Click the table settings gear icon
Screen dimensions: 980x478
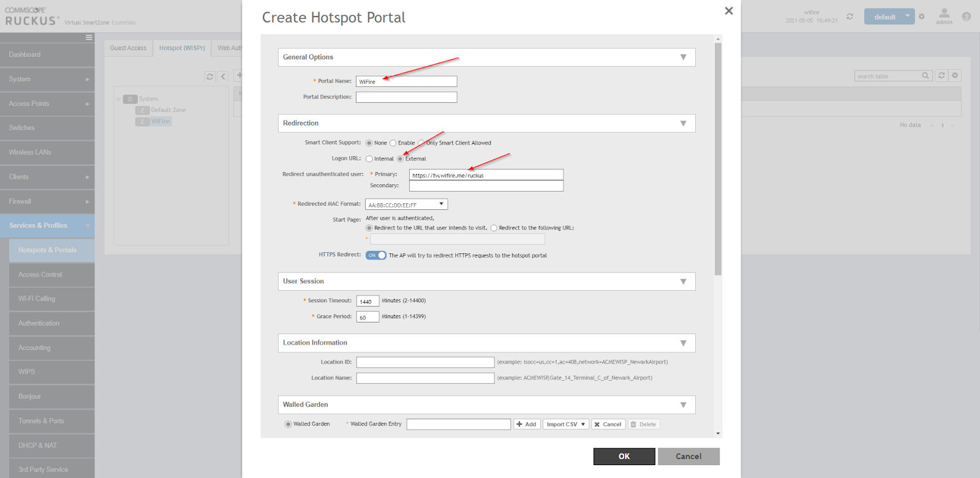[x=954, y=75]
